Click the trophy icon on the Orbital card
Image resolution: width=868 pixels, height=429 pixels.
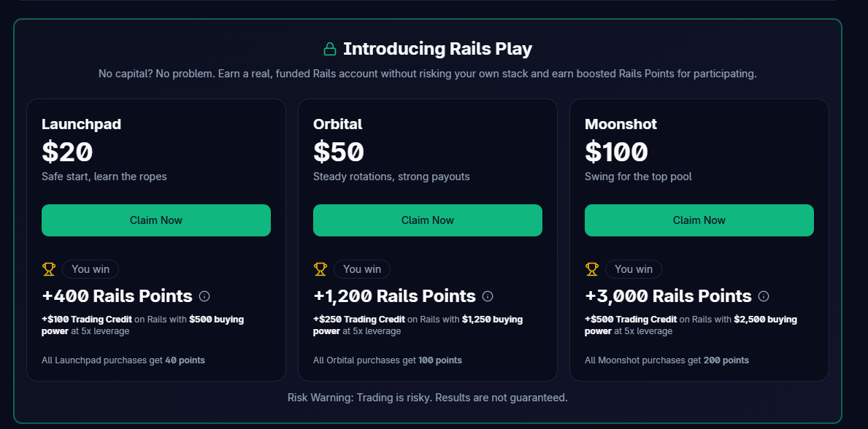click(x=320, y=268)
